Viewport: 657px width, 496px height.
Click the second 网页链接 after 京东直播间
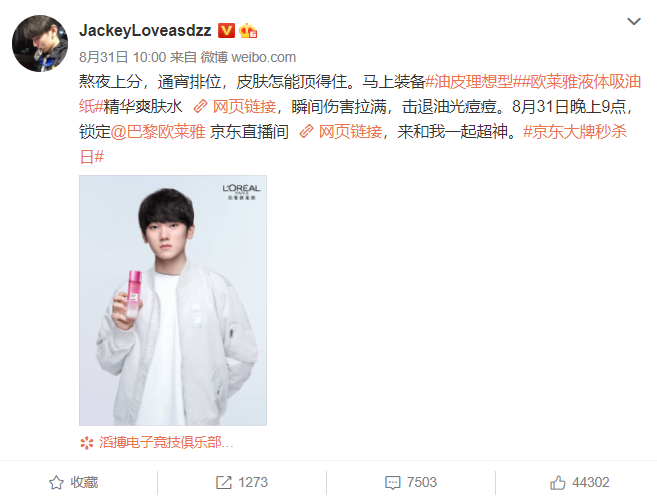341,132
